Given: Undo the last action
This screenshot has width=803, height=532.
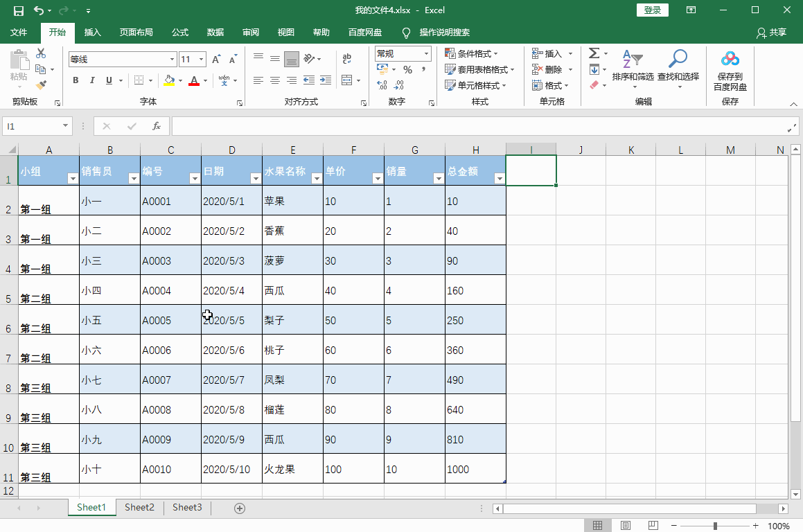Looking at the screenshot, I should coord(39,10).
